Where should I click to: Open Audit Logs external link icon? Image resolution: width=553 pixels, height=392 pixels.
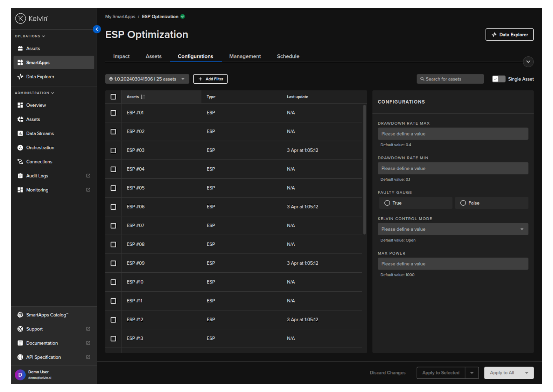coord(88,176)
